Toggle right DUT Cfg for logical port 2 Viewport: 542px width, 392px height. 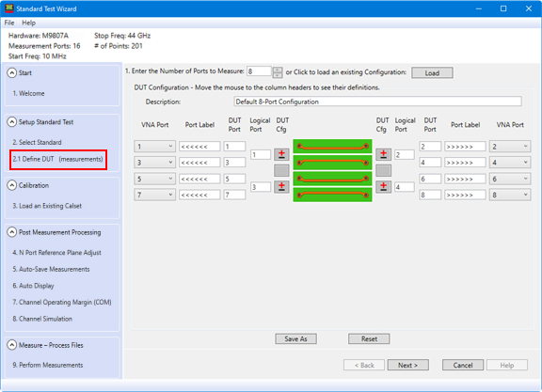[383, 154]
